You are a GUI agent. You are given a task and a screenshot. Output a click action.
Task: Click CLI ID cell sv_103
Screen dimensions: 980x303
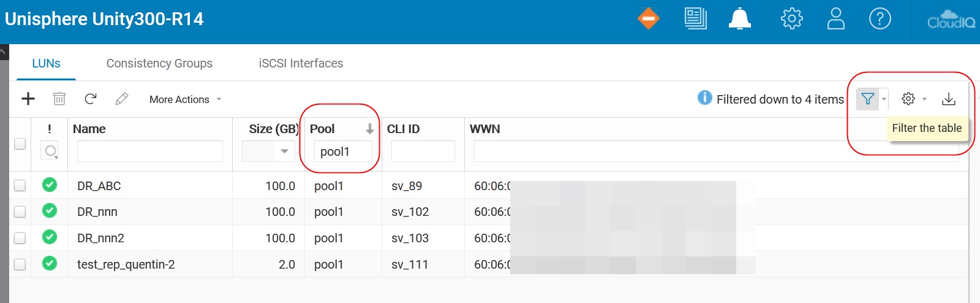410,238
